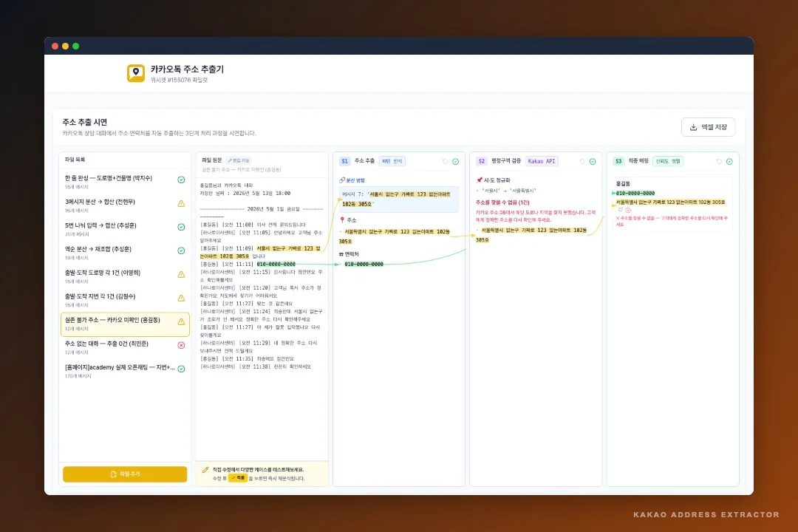Click the location pin icon beside 주소 in S1
798x532 pixels.
342,220
